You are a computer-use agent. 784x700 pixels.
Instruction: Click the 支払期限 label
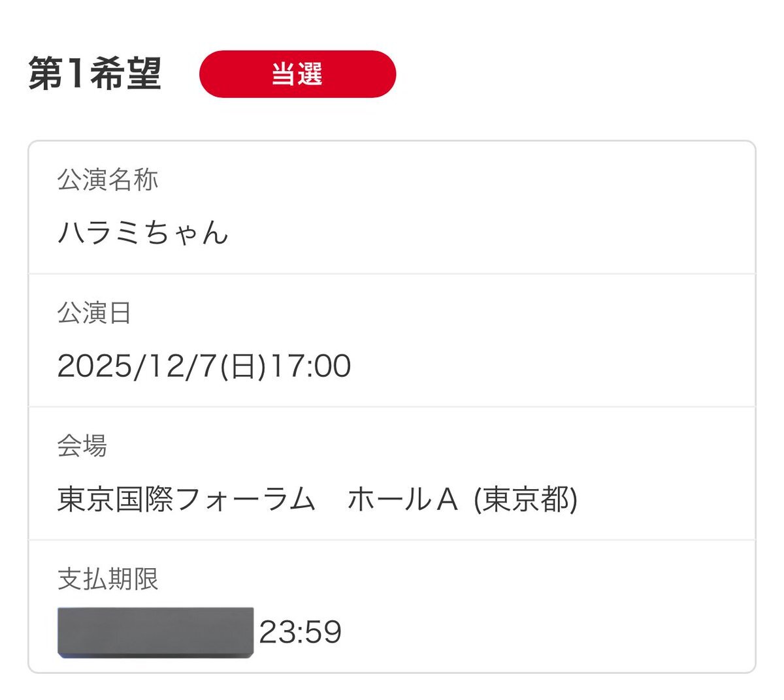click(108, 579)
